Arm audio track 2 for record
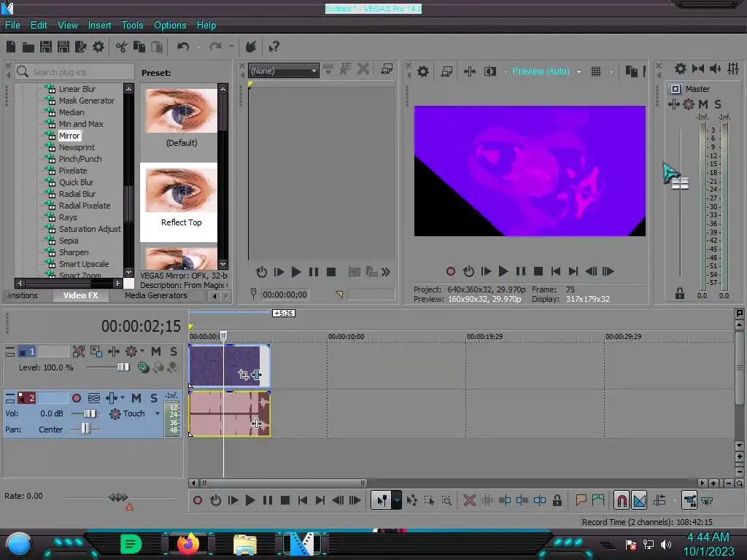This screenshot has width=747, height=560. coord(76,398)
